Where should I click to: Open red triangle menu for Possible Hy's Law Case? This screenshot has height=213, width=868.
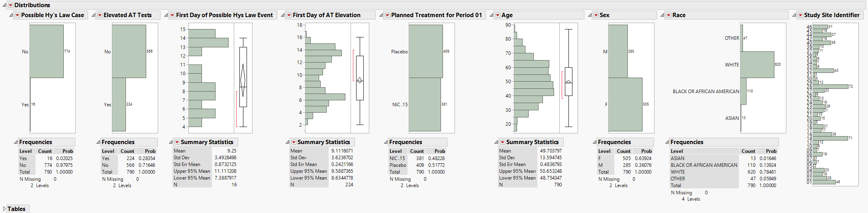(18, 15)
